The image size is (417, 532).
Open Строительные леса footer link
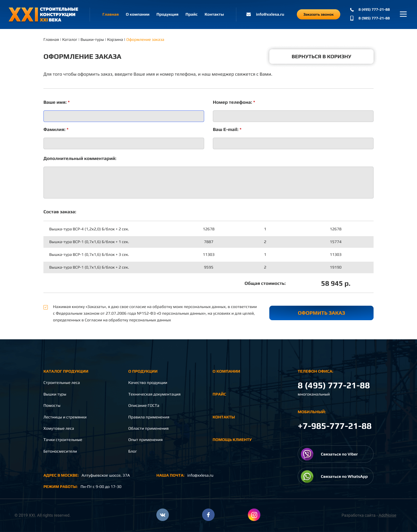coord(62,383)
